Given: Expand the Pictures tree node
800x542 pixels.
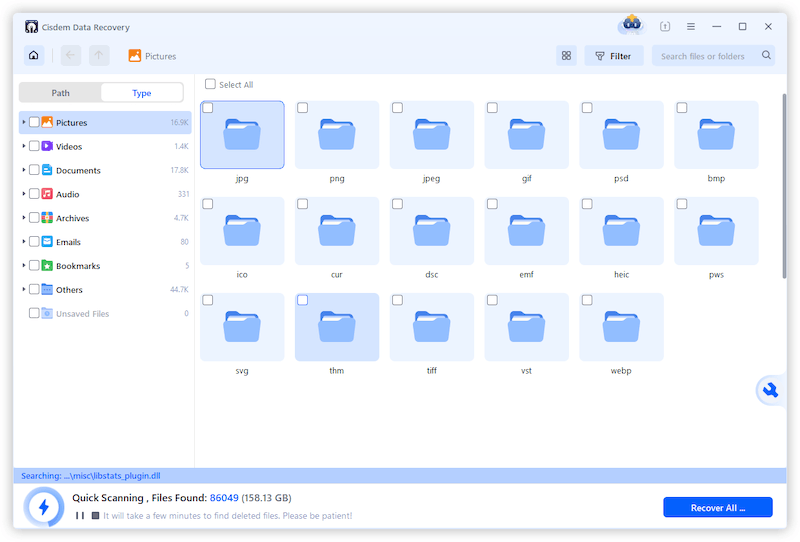Looking at the screenshot, I should pyautogui.click(x=23, y=122).
